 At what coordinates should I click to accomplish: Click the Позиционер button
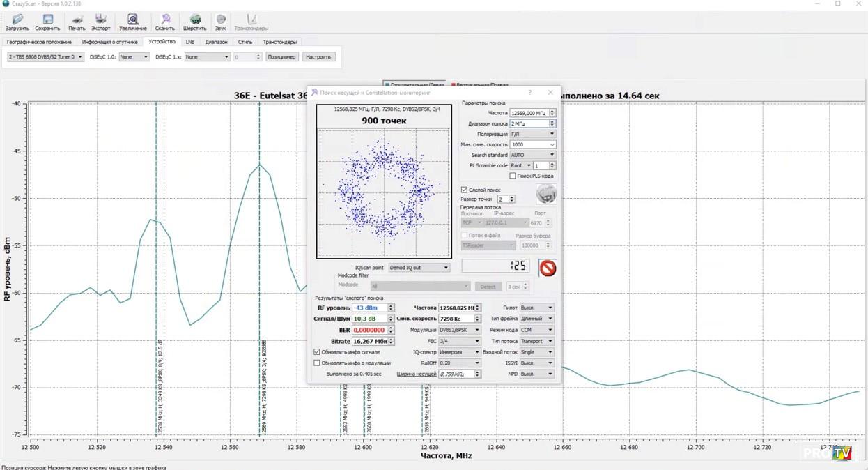tap(281, 57)
